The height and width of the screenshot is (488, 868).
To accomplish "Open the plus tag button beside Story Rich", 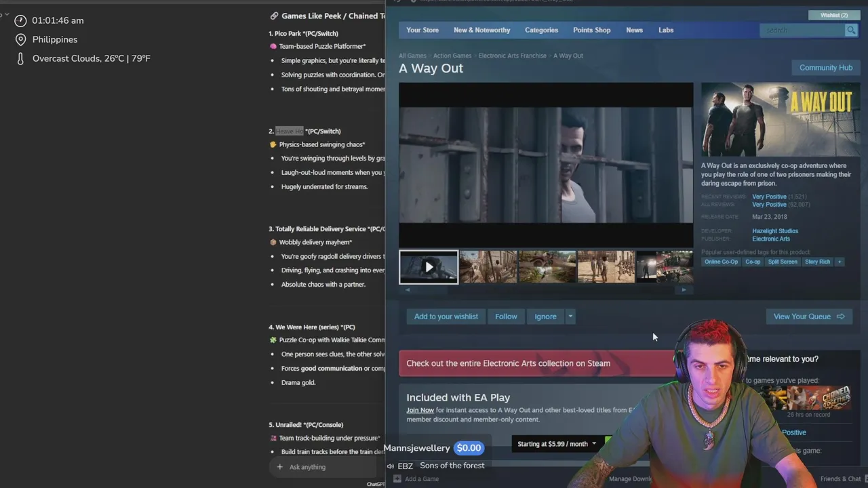I will (x=840, y=262).
